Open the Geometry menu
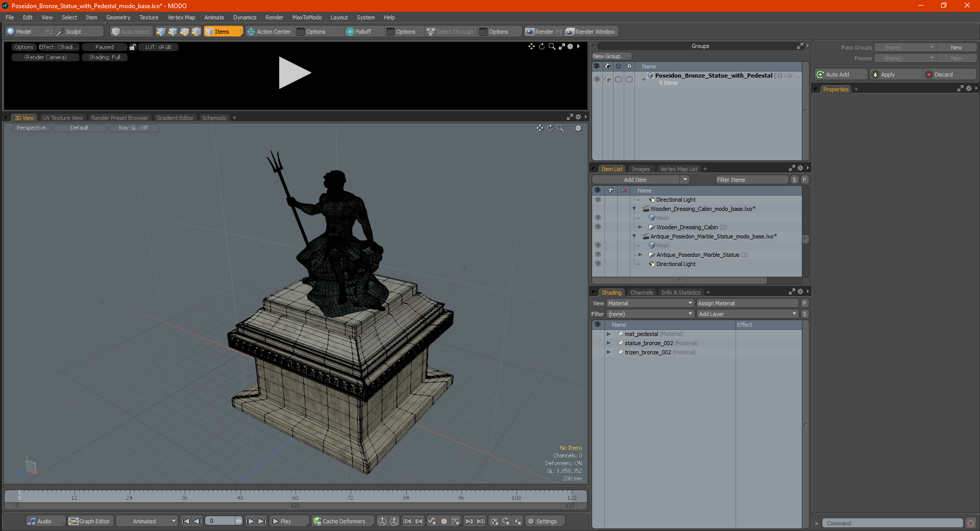The width and height of the screenshot is (980, 531). pyautogui.click(x=118, y=17)
